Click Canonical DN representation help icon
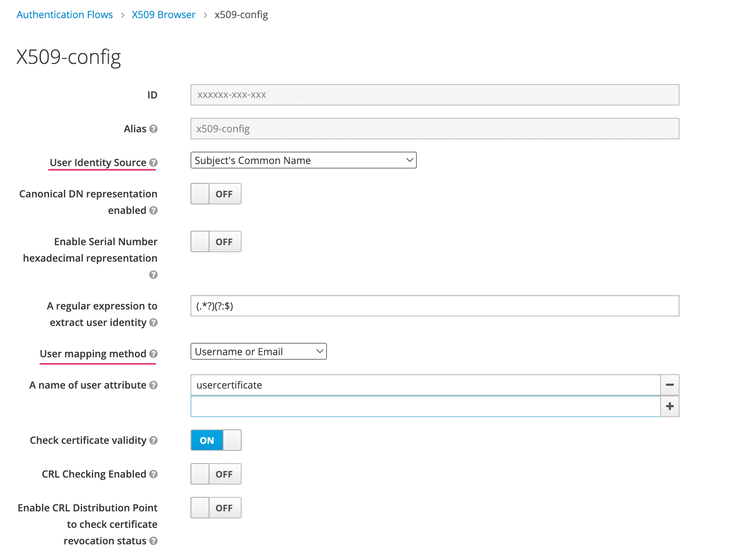This screenshot has width=729, height=560. (x=153, y=211)
